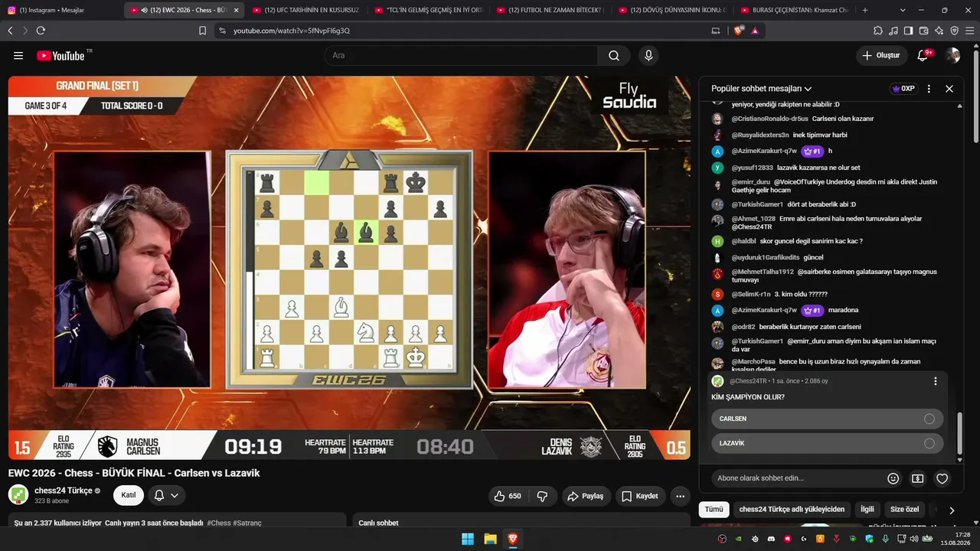
Task: Close the EWC 2026 Chess tab
Action: pos(236,10)
